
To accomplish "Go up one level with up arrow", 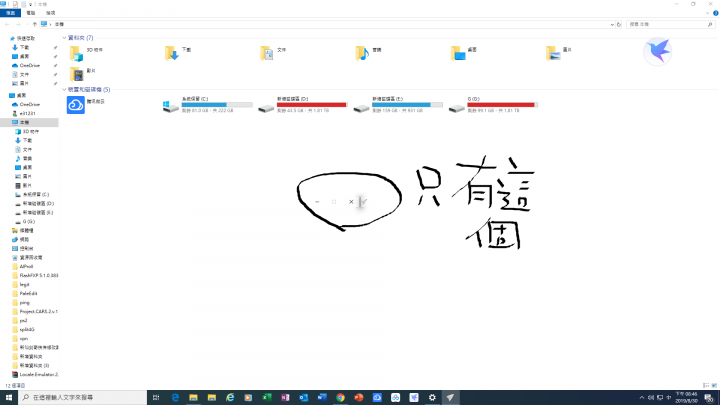I will coord(34,24).
